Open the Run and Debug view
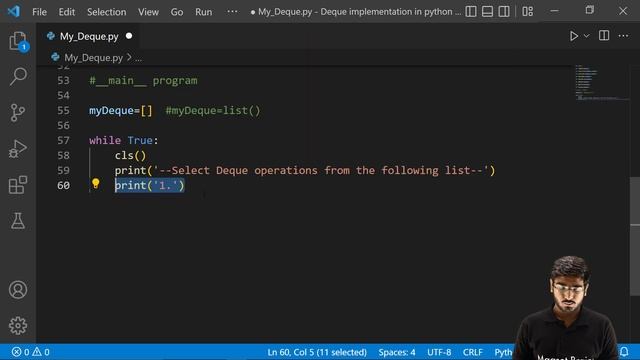Screen dimensions: 640x360 coord(18,149)
